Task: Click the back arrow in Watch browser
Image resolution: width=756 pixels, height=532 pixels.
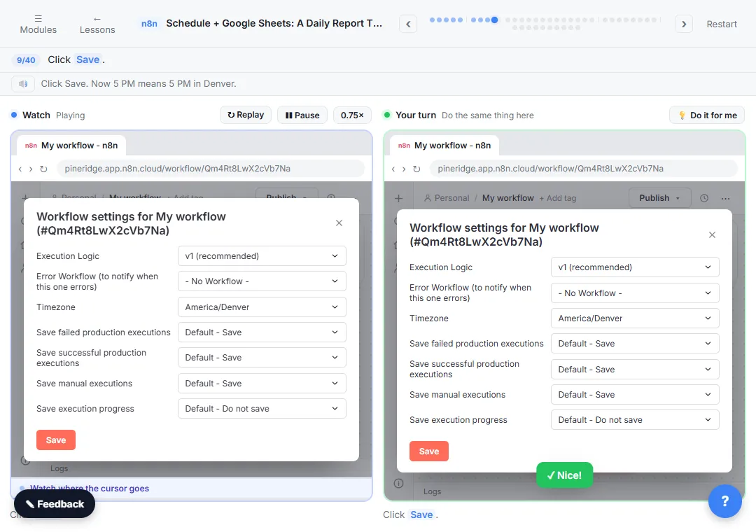Action: click(20, 169)
